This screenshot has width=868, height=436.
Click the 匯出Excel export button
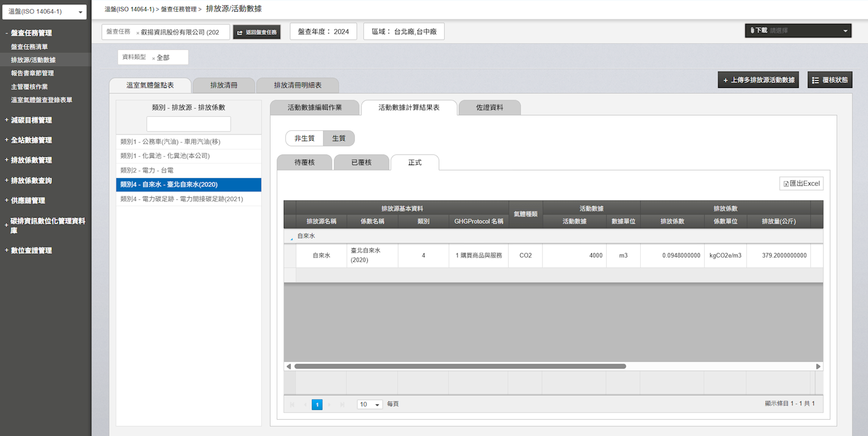[801, 184]
